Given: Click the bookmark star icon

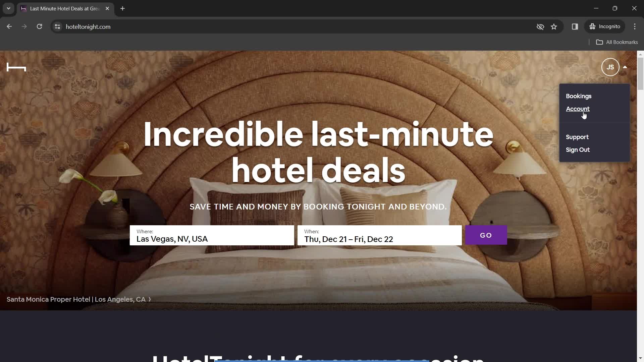Looking at the screenshot, I should (x=554, y=26).
